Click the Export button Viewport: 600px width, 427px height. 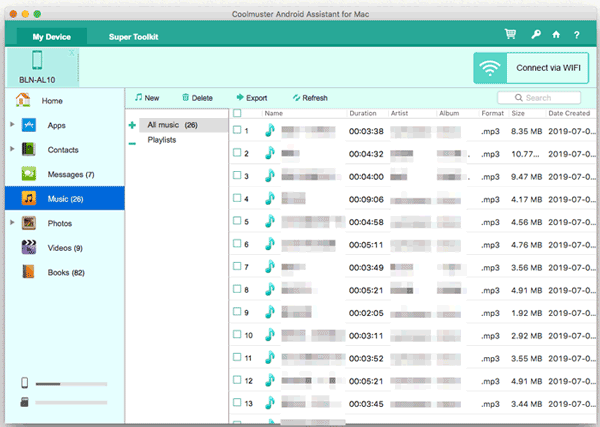[252, 98]
